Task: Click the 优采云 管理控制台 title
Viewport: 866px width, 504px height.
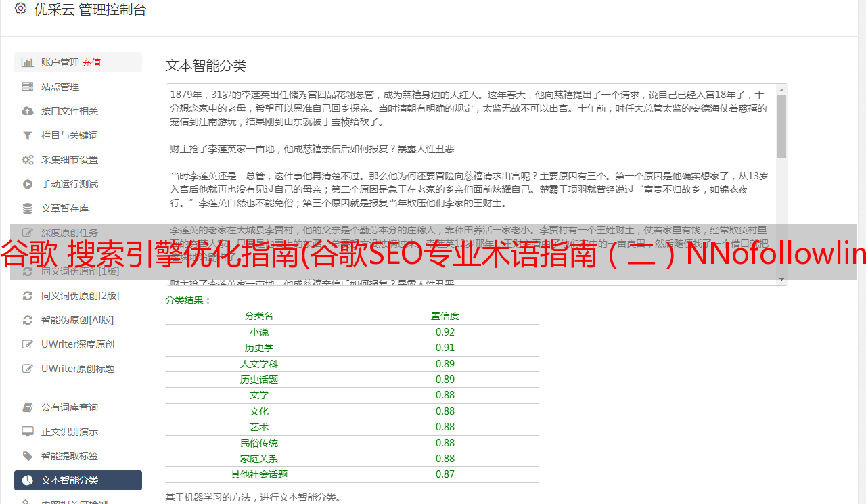Action: [x=90, y=9]
